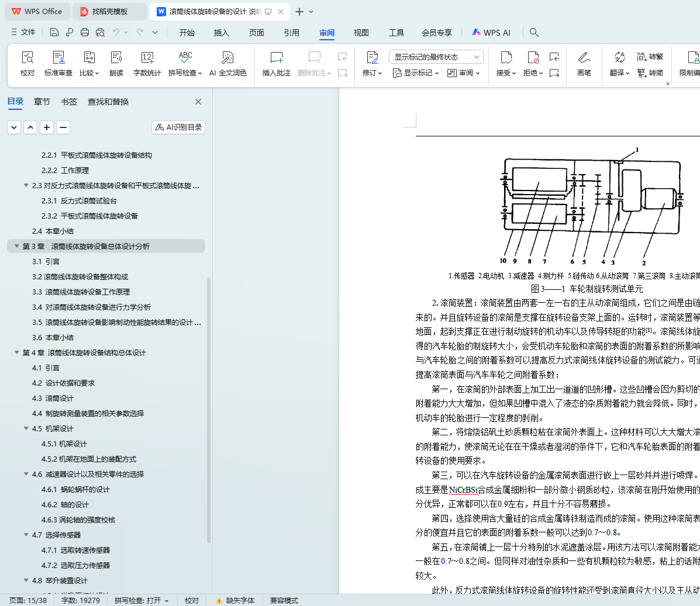
Task: Switch to the 开始 ribbon tab
Action: [187, 33]
